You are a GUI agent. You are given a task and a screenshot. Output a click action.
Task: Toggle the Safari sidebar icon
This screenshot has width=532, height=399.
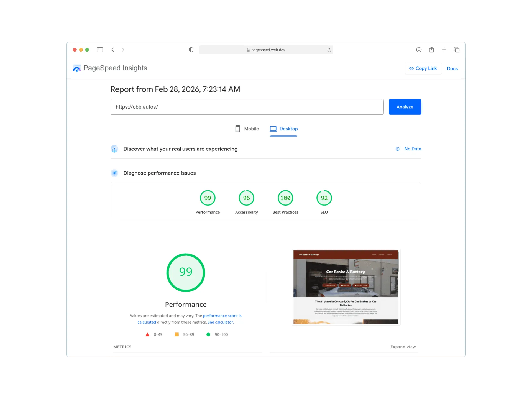click(x=100, y=50)
